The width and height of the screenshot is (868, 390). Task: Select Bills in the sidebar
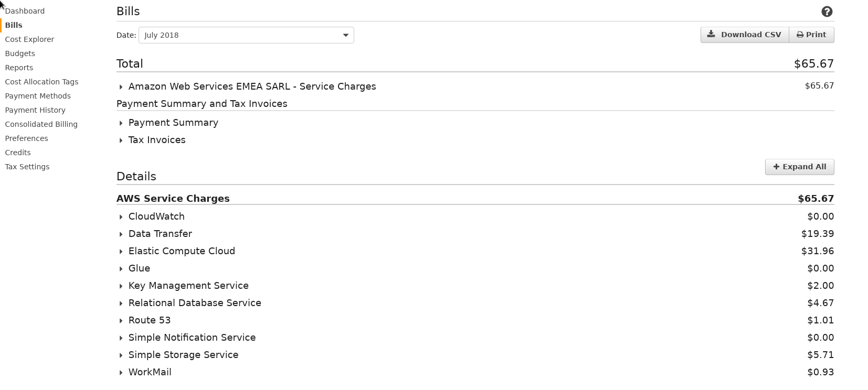click(14, 25)
